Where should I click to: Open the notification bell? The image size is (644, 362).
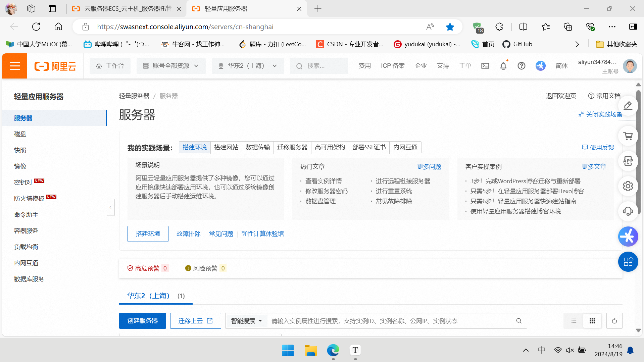pyautogui.click(x=503, y=66)
